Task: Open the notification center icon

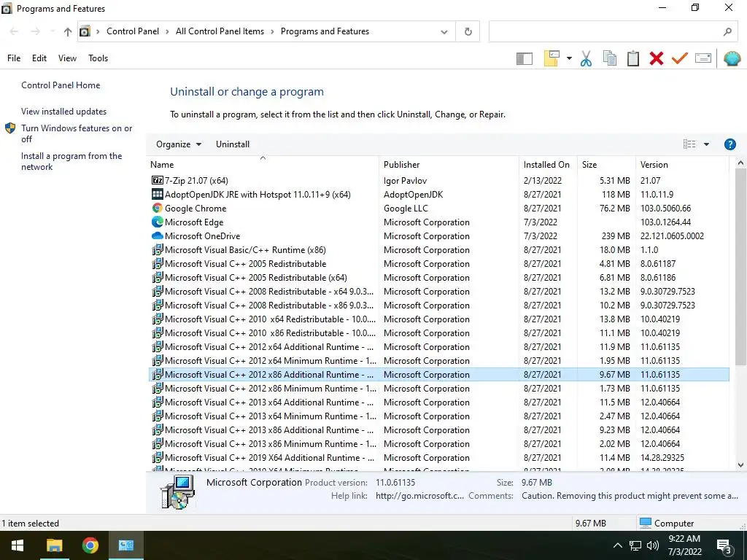Action: pyautogui.click(x=724, y=547)
